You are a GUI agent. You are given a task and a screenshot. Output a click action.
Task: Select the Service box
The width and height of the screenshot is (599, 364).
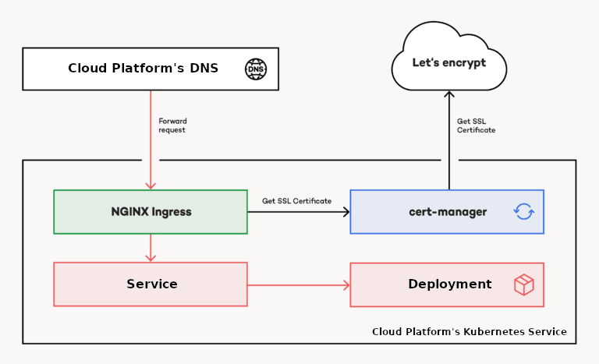(x=151, y=284)
